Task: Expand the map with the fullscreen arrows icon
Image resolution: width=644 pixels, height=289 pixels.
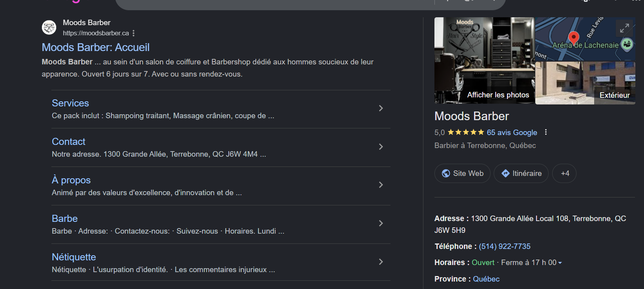Action: [x=624, y=28]
